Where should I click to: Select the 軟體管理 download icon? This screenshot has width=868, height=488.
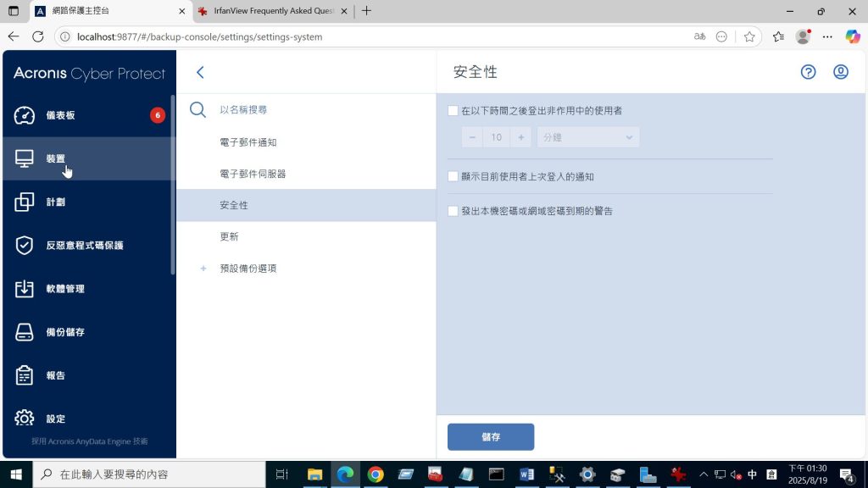pyautogui.click(x=25, y=289)
